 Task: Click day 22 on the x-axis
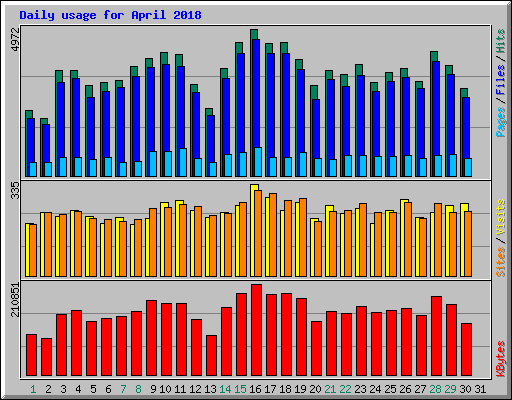[x=345, y=389]
